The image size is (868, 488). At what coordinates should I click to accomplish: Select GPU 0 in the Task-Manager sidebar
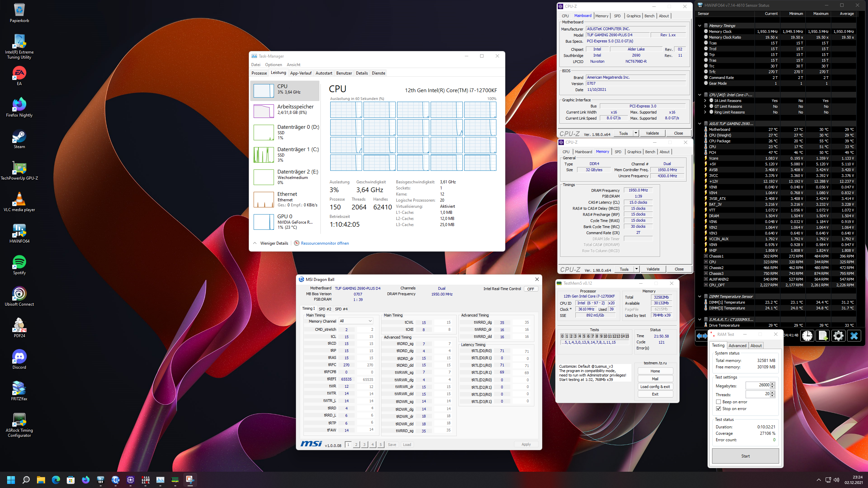click(x=285, y=222)
